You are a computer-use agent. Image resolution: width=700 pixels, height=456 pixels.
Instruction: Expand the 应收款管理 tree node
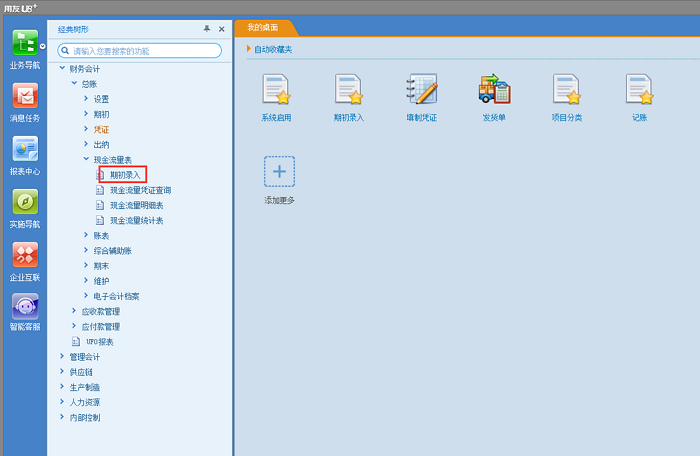coord(74,311)
